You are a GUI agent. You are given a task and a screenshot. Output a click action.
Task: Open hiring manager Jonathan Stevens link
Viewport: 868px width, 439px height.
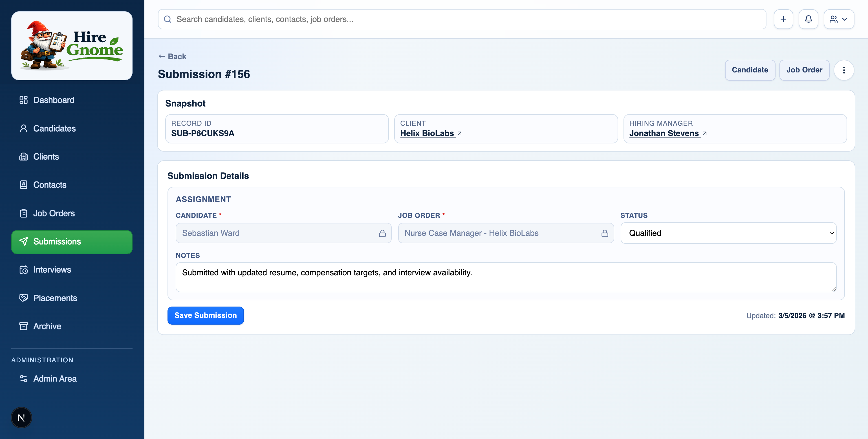click(x=664, y=133)
